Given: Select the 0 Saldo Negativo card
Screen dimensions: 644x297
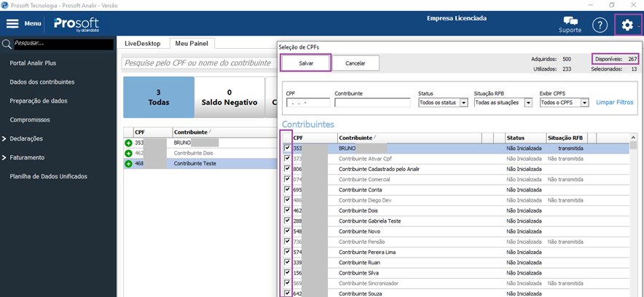Looking at the screenshot, I should (x=229, y=98).
